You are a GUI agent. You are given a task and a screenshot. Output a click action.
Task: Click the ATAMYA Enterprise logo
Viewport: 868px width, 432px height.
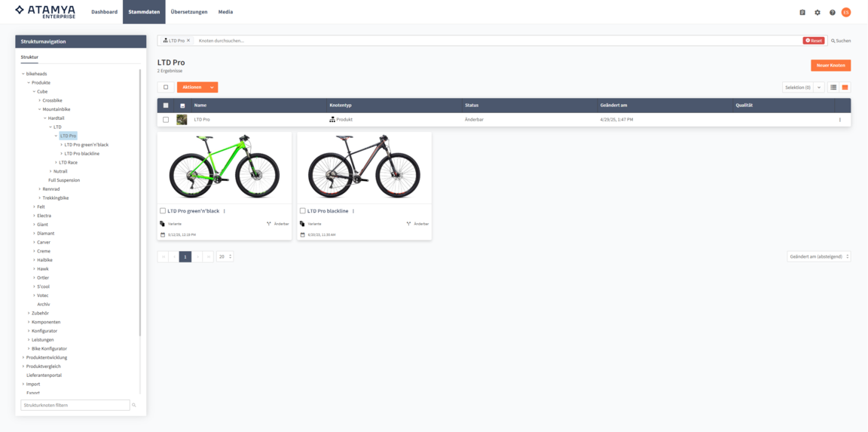tap(45, 11)
